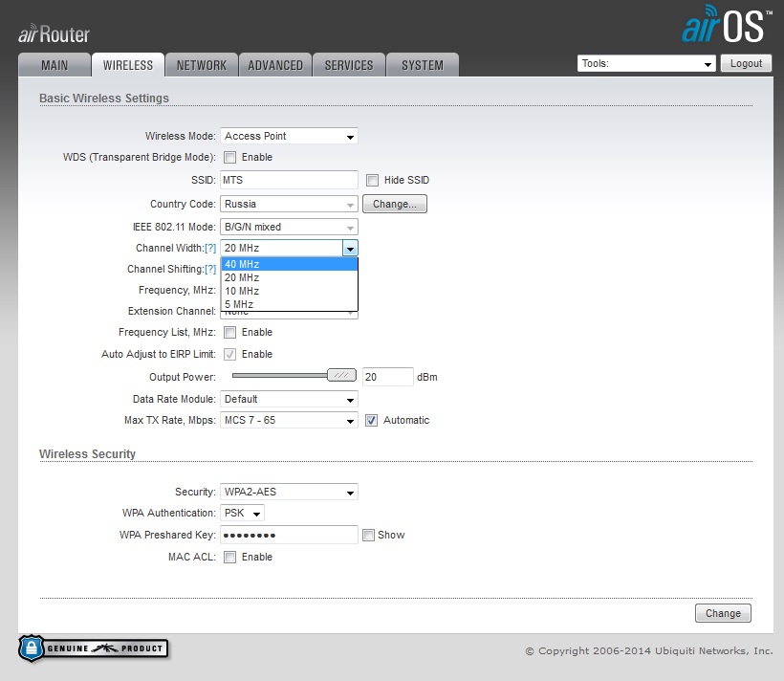Click the SSID text field
784x681 pixels.
click(x=289, y=180)
